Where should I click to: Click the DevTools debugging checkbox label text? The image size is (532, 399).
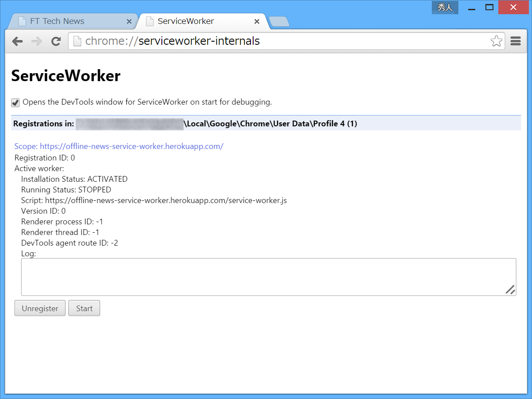coord(147,102)
